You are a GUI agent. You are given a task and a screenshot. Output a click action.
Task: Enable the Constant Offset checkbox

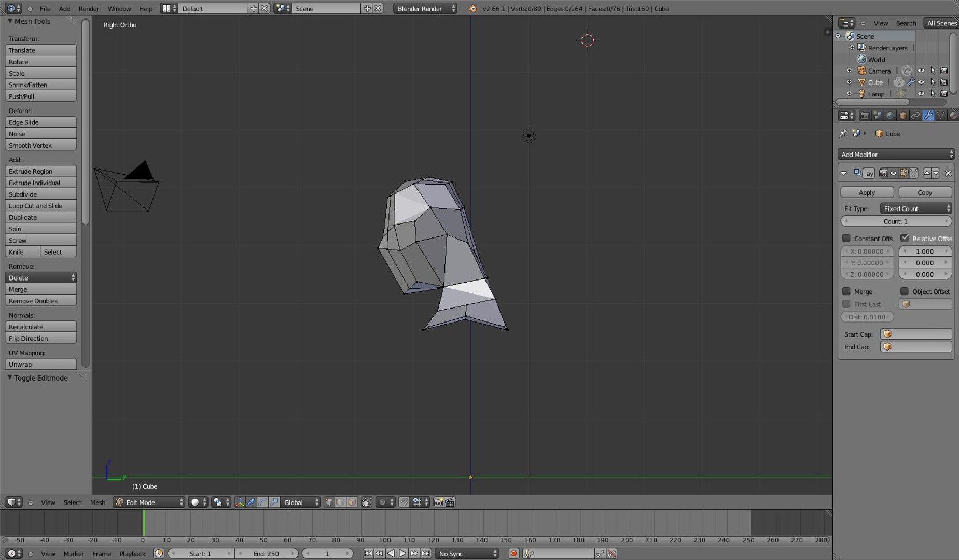coord(846,239)
